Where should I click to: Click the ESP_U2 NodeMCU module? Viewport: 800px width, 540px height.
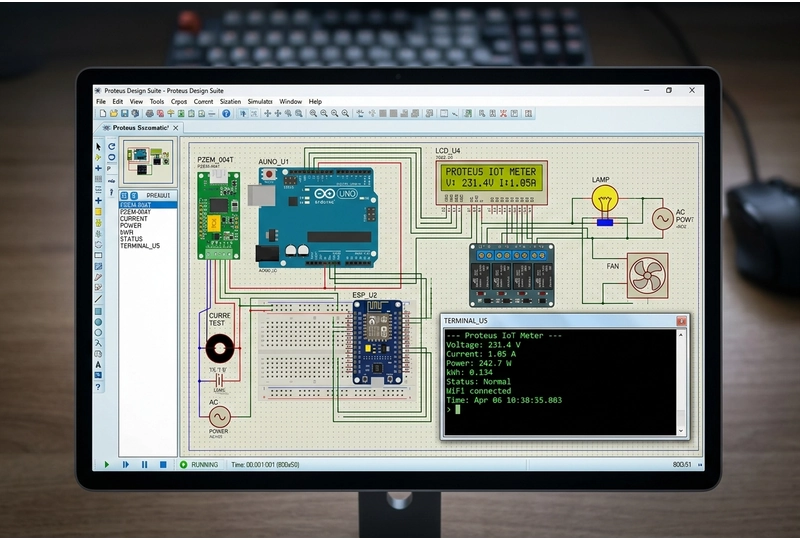[x=378, y=342]
